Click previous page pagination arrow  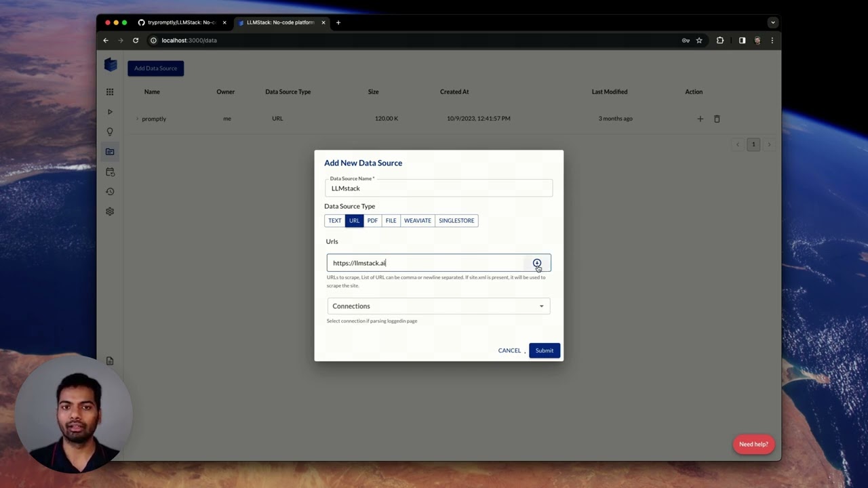[x=738, y=144]
